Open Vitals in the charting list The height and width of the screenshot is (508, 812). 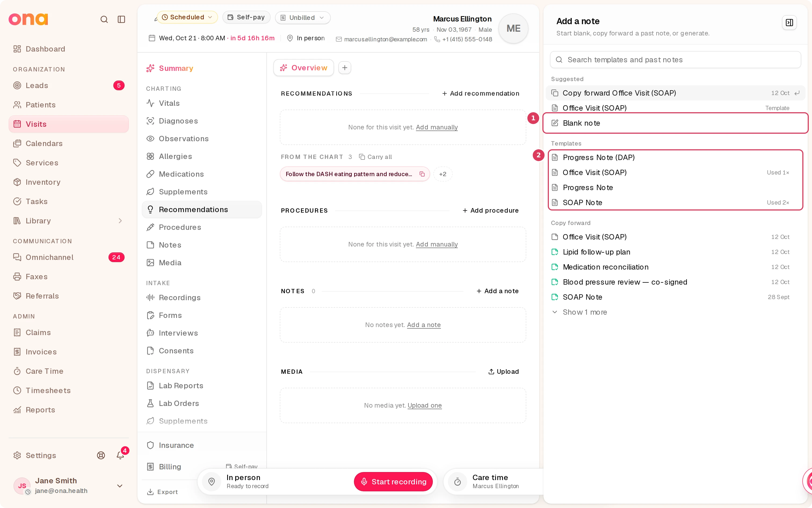[x=202, y=103]
